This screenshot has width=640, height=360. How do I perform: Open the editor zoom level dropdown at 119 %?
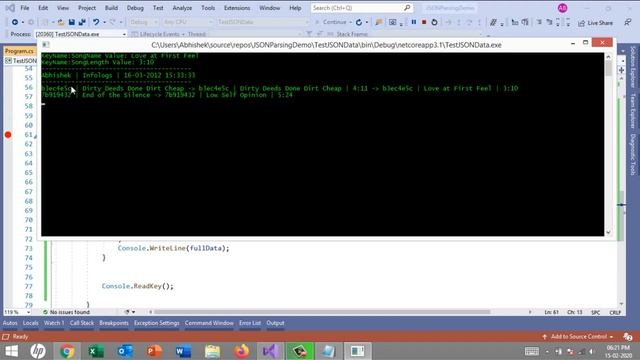coord(17,312)
